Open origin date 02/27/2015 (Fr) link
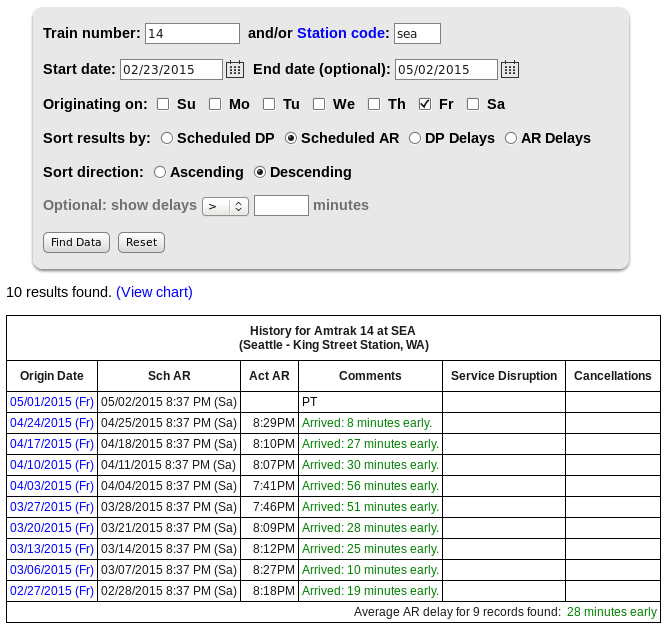Viewport: 670px width, 633px height. (x=52, y=590)
